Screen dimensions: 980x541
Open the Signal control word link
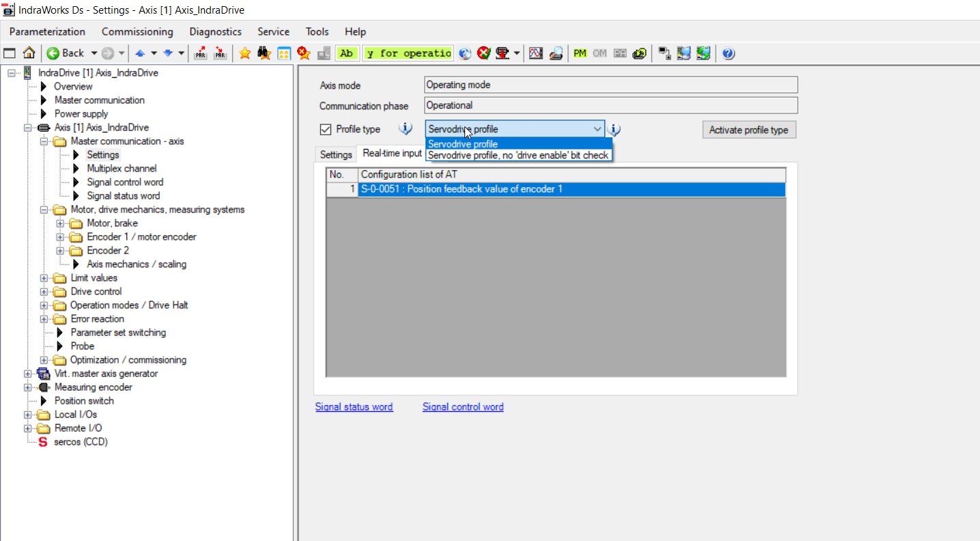click(462, 407)
